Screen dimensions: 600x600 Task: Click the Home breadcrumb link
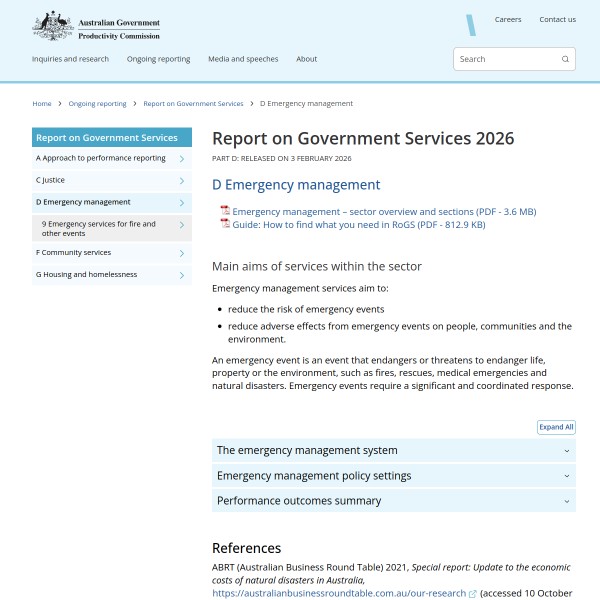pyautogui.click(x=42, y=103)
